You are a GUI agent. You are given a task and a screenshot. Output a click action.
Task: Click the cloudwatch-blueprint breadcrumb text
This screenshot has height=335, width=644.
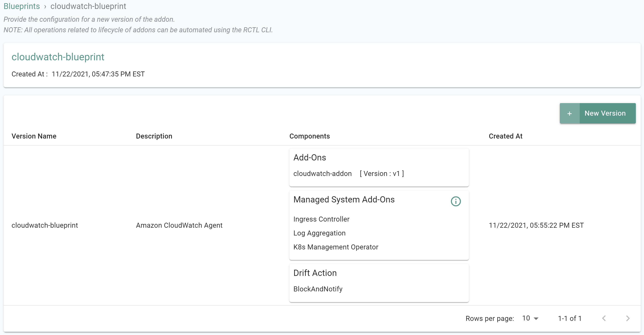[88, 6]
